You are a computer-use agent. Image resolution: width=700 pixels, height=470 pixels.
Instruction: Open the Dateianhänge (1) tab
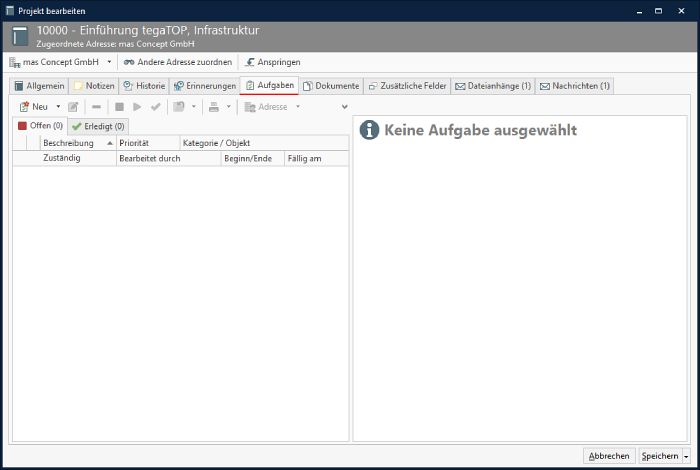click(493, 86)
